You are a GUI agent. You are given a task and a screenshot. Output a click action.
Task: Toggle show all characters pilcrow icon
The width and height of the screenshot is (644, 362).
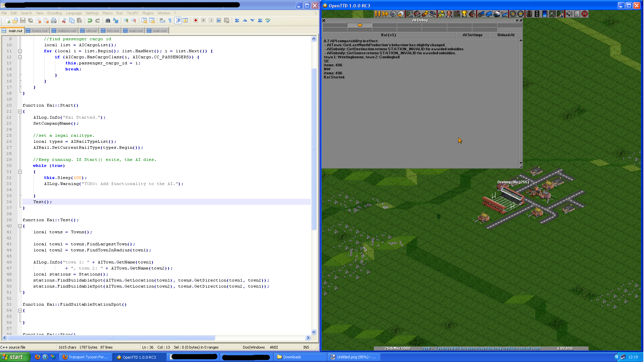tap(170, 20)
